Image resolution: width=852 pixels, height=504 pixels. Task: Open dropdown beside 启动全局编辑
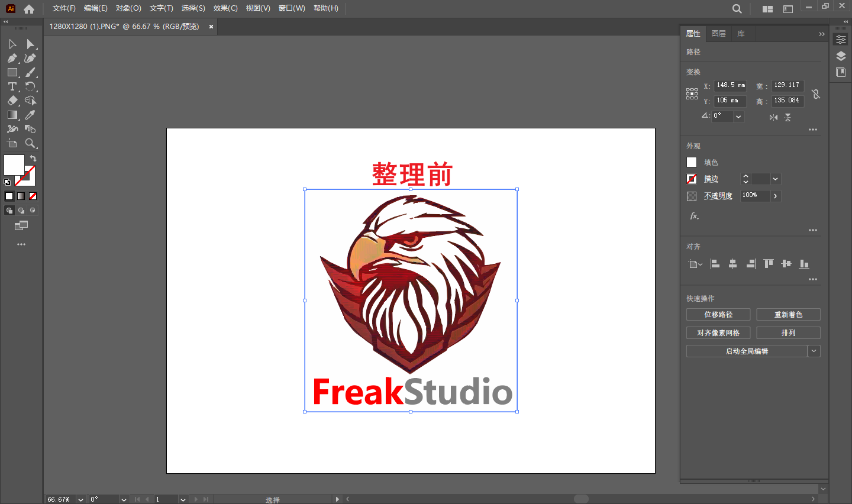pos(814,351)
